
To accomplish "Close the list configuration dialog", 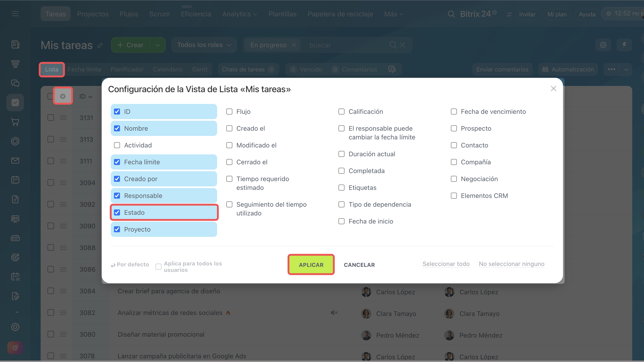I will coord(553,89).
